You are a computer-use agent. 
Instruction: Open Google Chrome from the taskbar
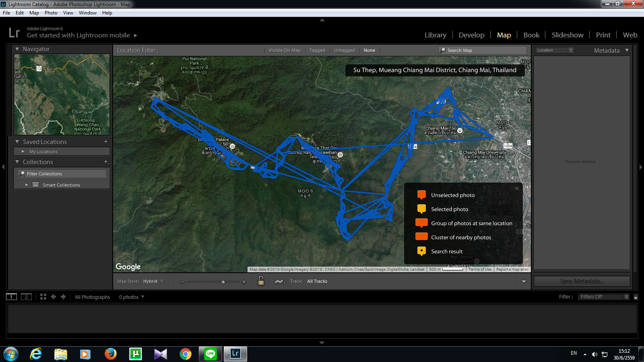coord(186,354)
